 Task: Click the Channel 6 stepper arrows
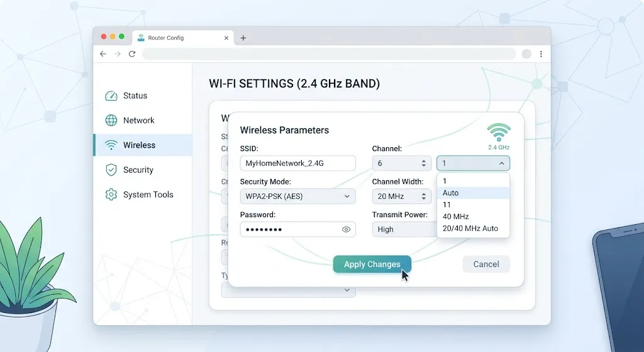[x=423, y=163]
